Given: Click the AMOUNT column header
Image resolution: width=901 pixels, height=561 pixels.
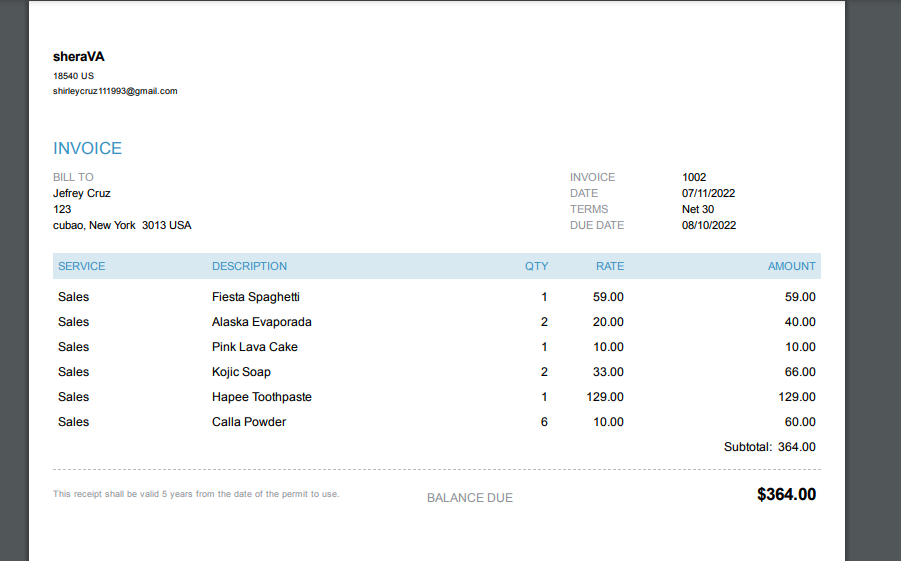Looking at the screenshot, I should (x=791, y=266).
